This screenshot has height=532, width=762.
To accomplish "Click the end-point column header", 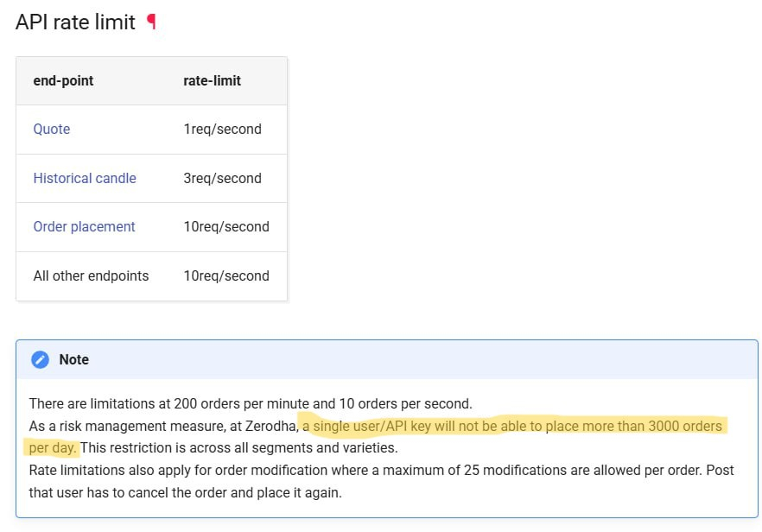I will pyautogui.click(x=63, y=80).
